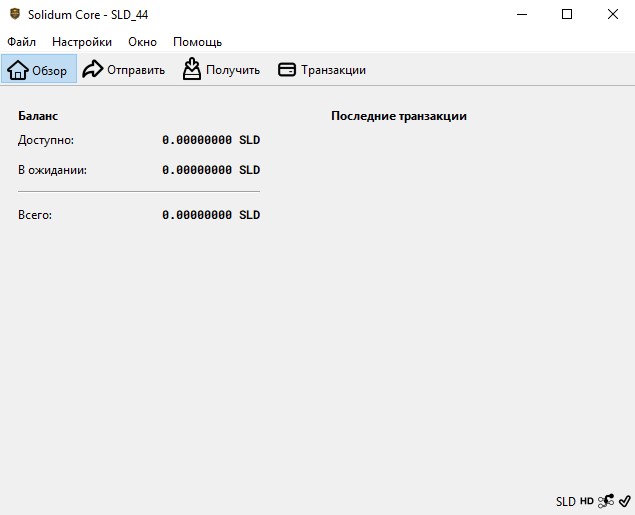Viewport: 635px width, 515px height.
Task: Click the В ожидании: label
Action: (52, 170)
